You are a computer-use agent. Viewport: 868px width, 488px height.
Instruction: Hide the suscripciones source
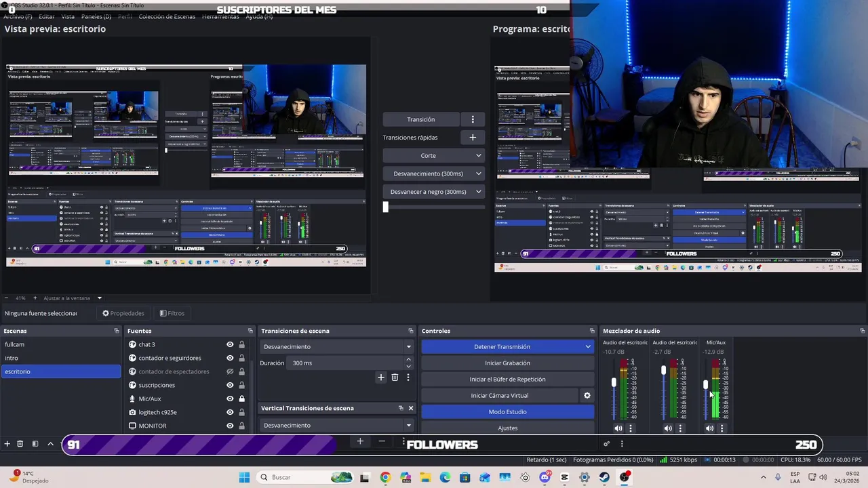(x=230, y=385)
